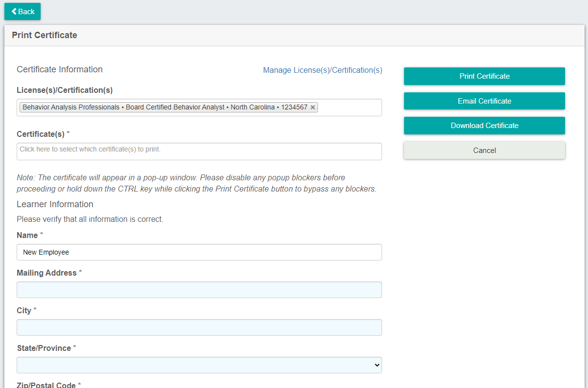This screenshot has height=388, width=588.
Task: Cancel the certificate printing form
Action: point(484,151)
